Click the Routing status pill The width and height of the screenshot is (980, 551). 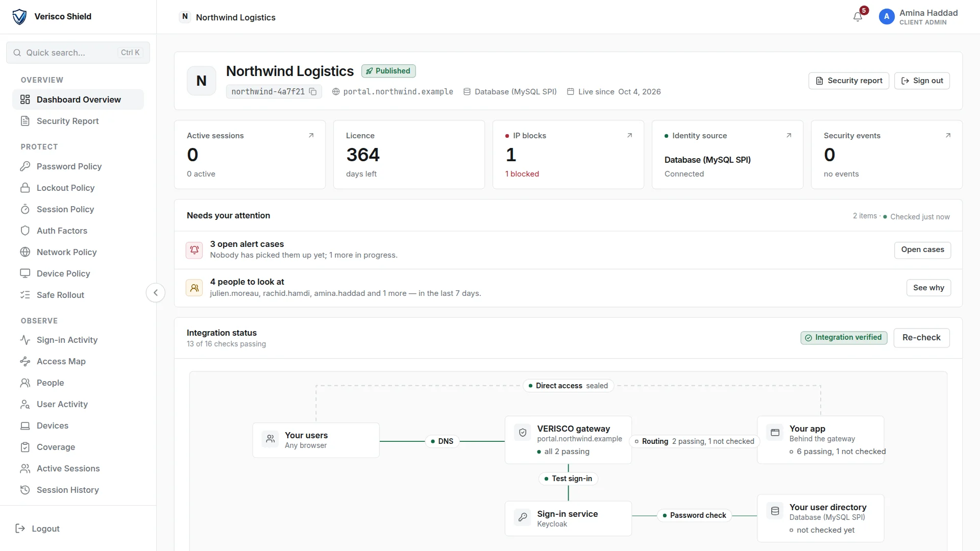694,441
